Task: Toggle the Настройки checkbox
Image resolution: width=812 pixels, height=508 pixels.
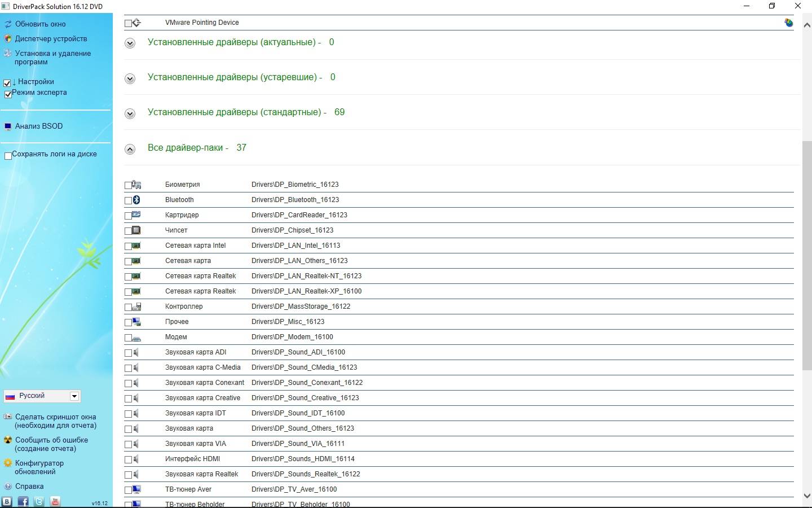Action: pyautogui.click(x=7, y=83)
